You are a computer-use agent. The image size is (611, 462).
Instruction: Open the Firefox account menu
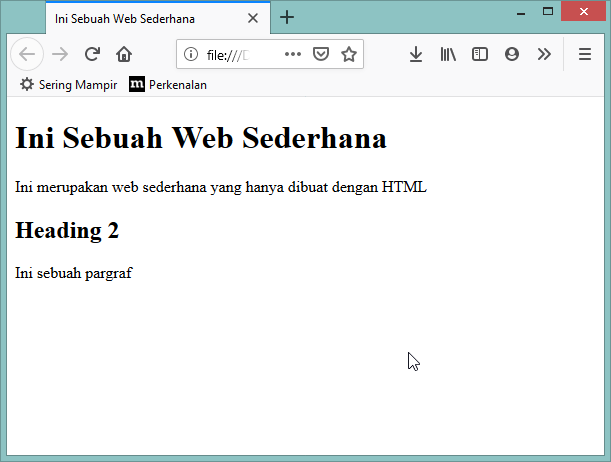pyautogui.click(x=512, y=55)
